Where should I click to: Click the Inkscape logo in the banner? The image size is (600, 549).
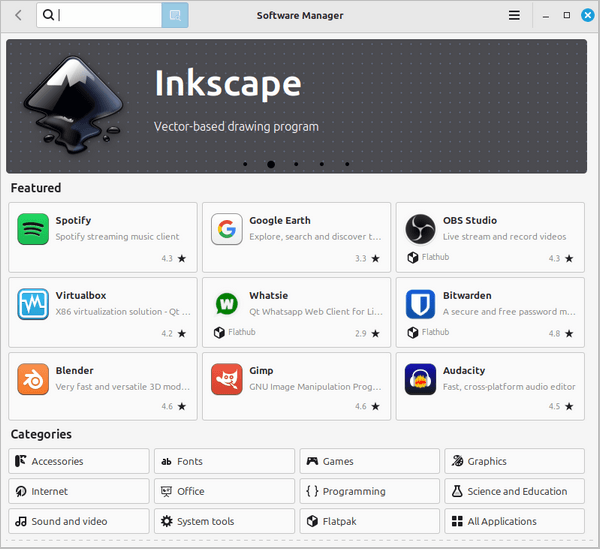[73, 104]
